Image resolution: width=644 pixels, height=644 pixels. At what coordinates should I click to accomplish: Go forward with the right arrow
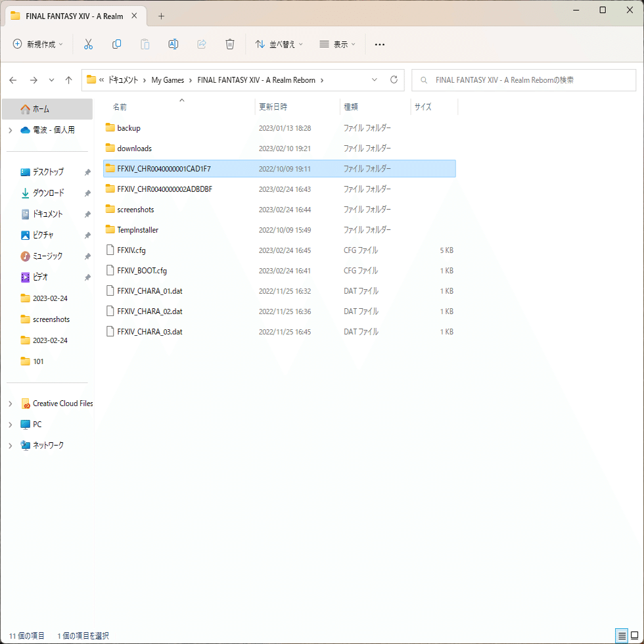[34, 80]
